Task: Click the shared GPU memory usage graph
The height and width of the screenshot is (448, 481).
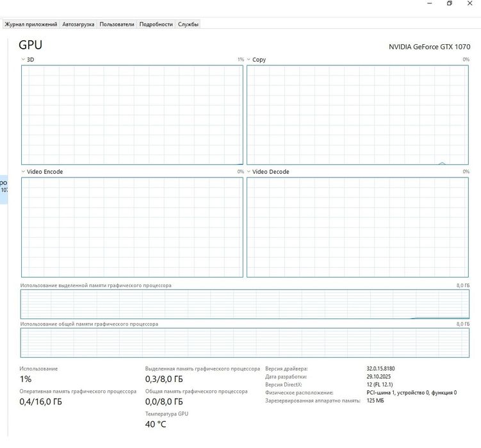Action: [245, 343]
